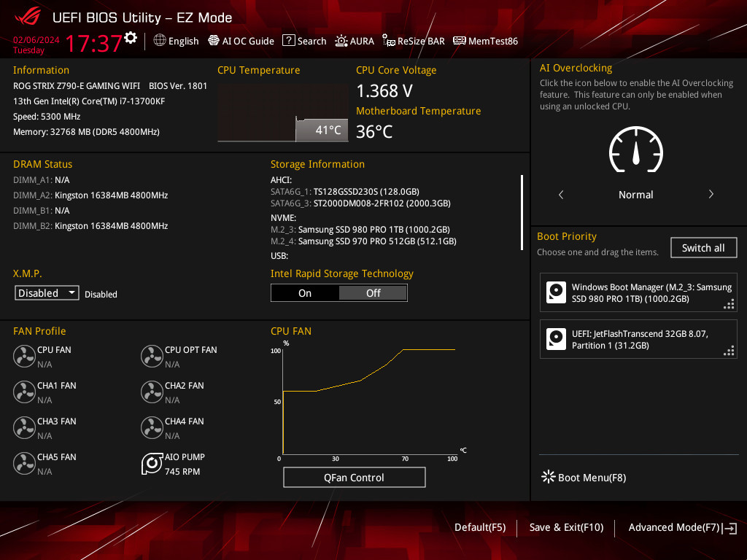Click the right chevron next to Normal
The height and width of the screenshot is (560, 747).
711,195
